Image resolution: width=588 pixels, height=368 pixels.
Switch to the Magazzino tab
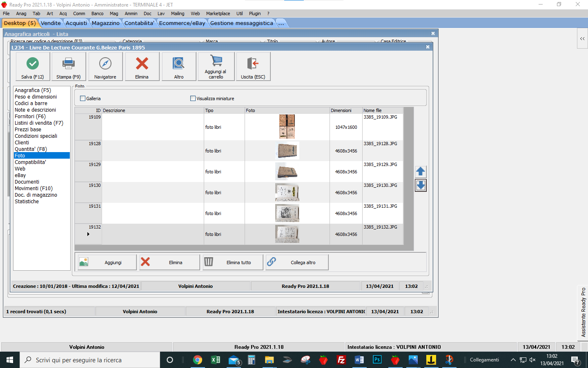(106, 23)
